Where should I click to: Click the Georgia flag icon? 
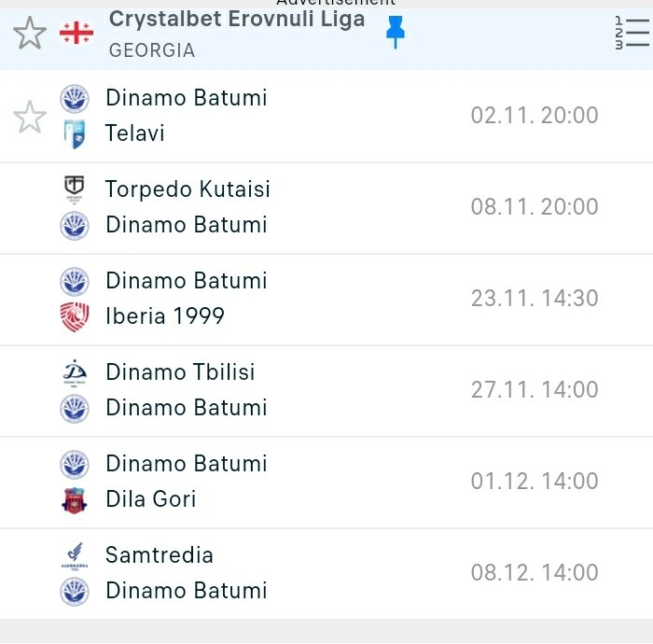coord(76,33)
